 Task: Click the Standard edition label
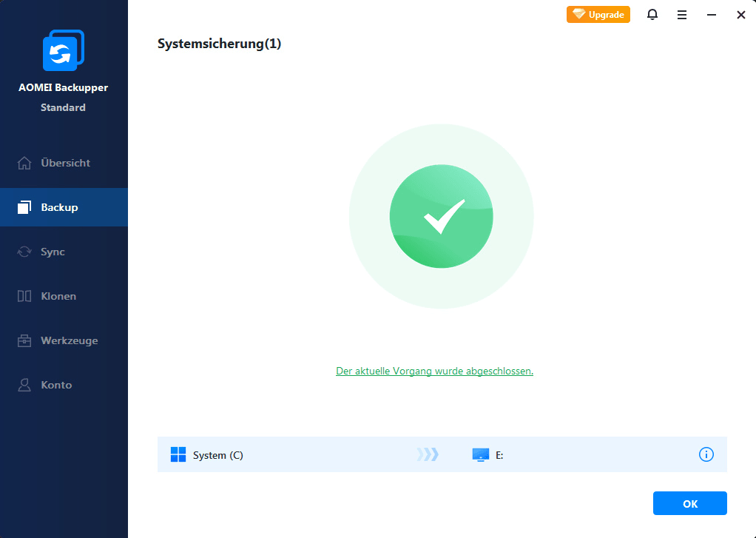click(x=63, y=107)
